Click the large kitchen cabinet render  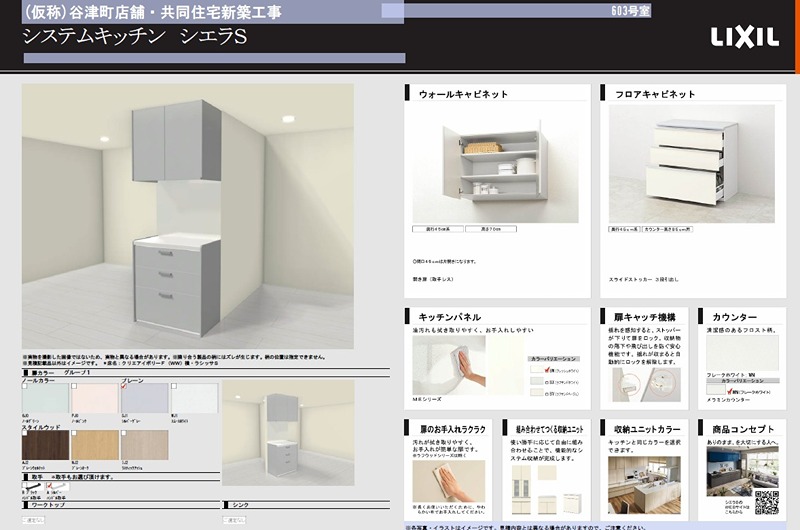click(188, 216)
